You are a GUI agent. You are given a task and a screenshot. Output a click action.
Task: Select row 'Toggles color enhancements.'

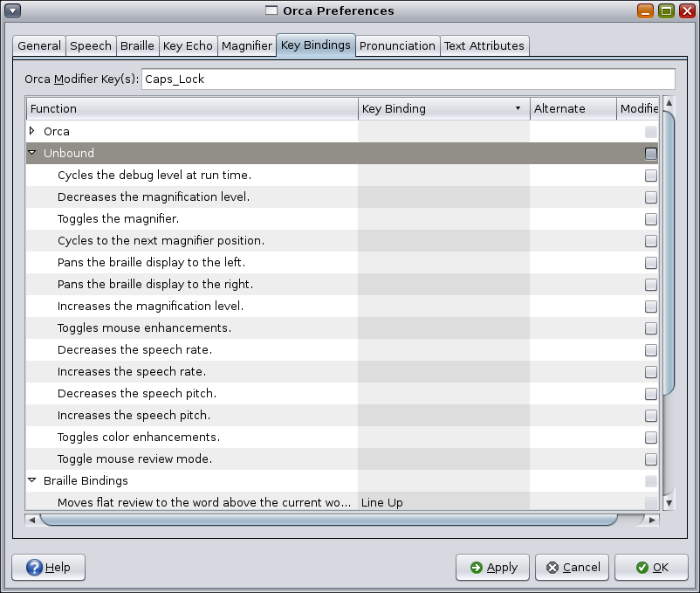342,438
